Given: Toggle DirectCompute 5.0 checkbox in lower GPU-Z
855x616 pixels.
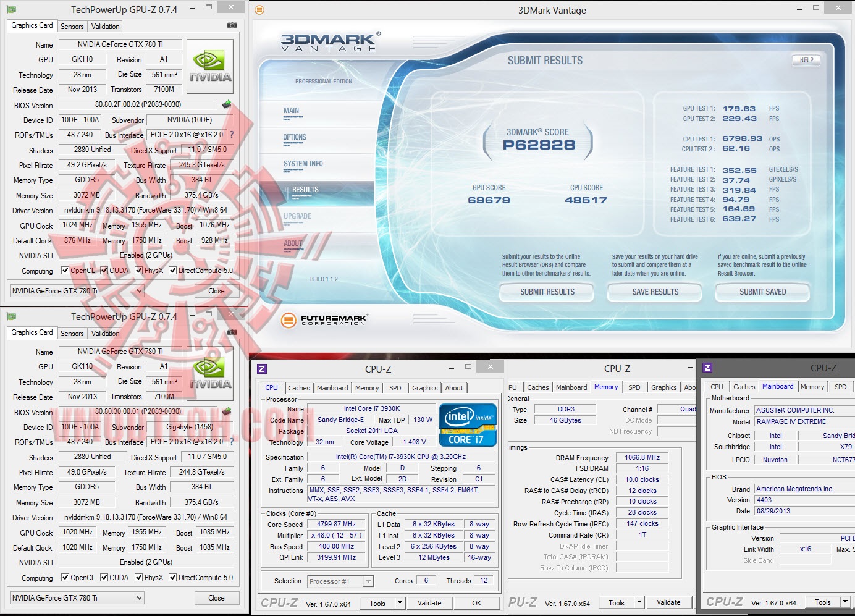Looking at the screenshot, I should point(173,578).
